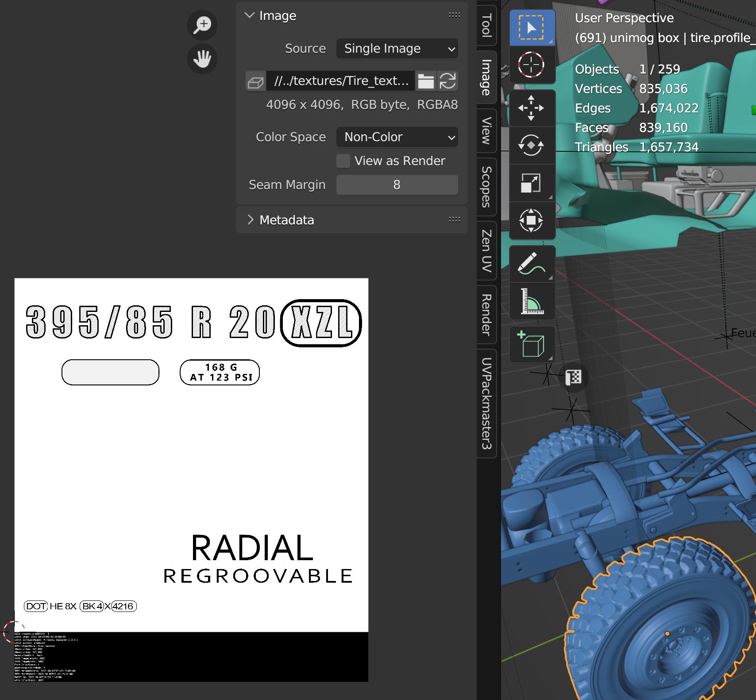
Task: Adjust the Seam Margin value field
Action: coord(397,185)
